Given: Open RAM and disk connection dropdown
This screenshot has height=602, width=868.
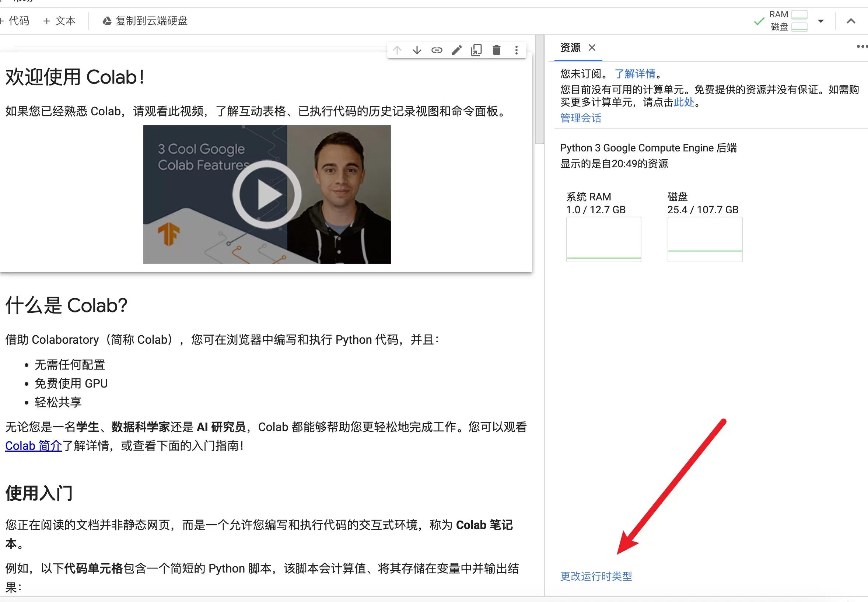Looking at the screenshot, I should [820, 21].
